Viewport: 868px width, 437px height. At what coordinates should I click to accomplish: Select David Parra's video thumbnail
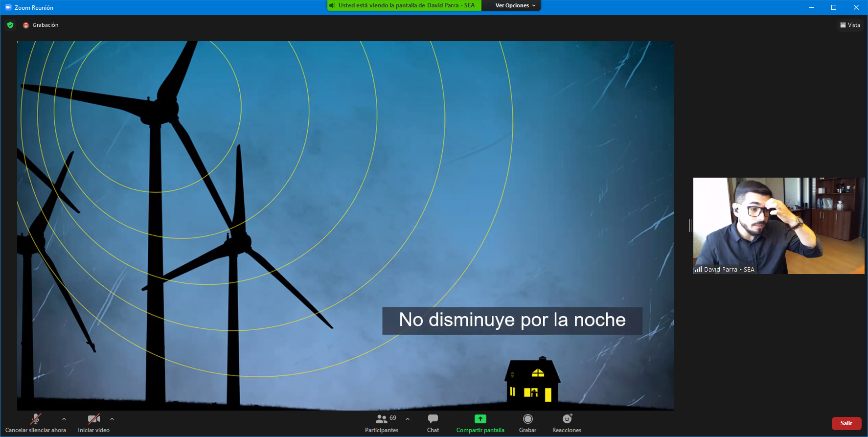[x=778, y=226]
